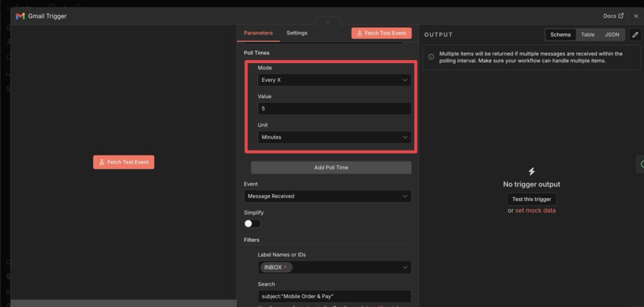Open Docs external link
Viewport: 644px width, 307px height.
coord(613,16)
